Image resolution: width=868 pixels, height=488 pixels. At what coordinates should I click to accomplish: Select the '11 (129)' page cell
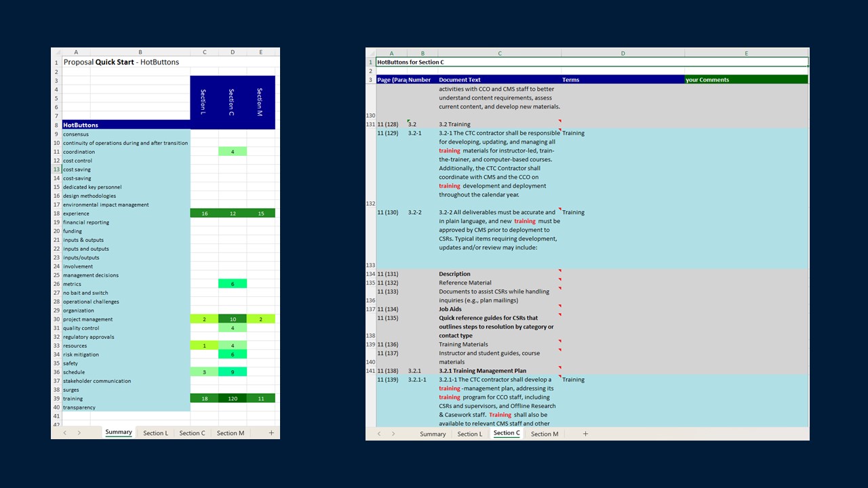pos(392,168)
